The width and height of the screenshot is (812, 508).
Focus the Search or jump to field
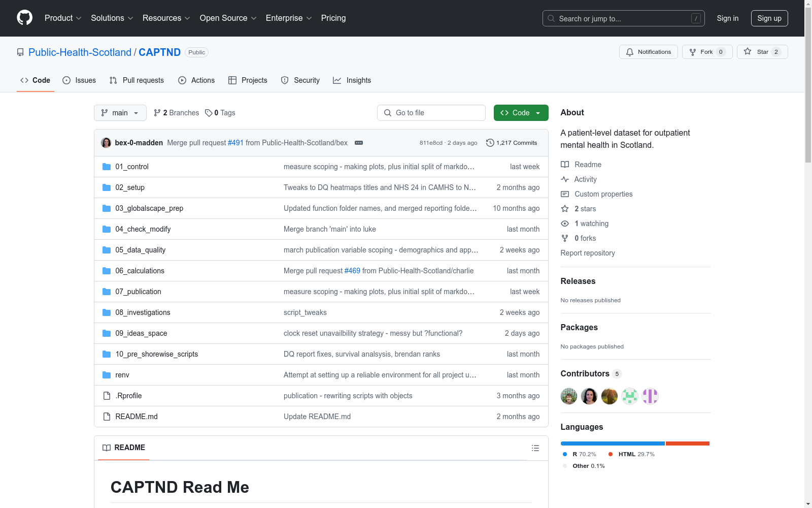point(624,18)
